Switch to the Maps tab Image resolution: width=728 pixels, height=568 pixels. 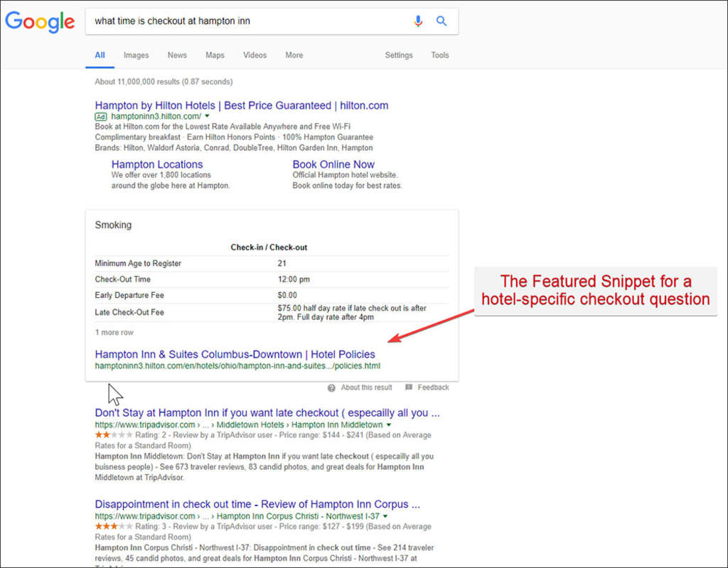coord(215,55)
